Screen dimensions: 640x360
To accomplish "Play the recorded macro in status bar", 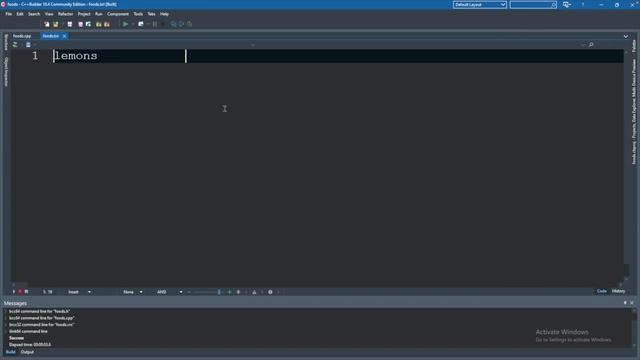I will [x=13, y=292].
